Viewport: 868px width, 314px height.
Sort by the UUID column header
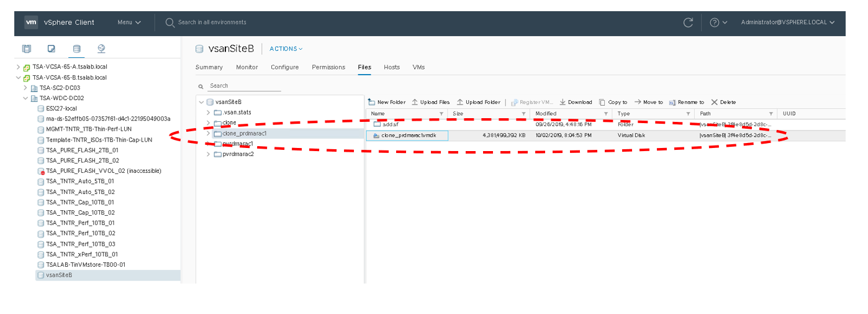pyautogui.click(x=789, y=114)
